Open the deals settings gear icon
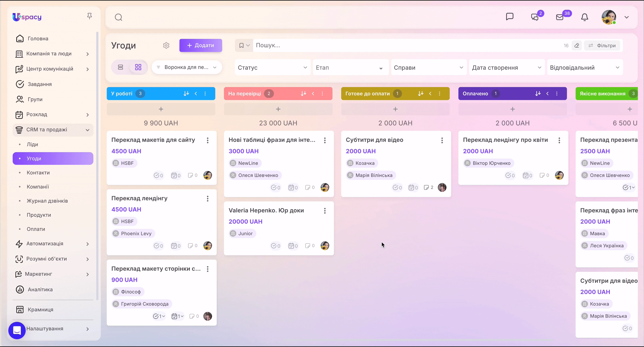Viewport: 644px width, 347px height. [166, 45]
